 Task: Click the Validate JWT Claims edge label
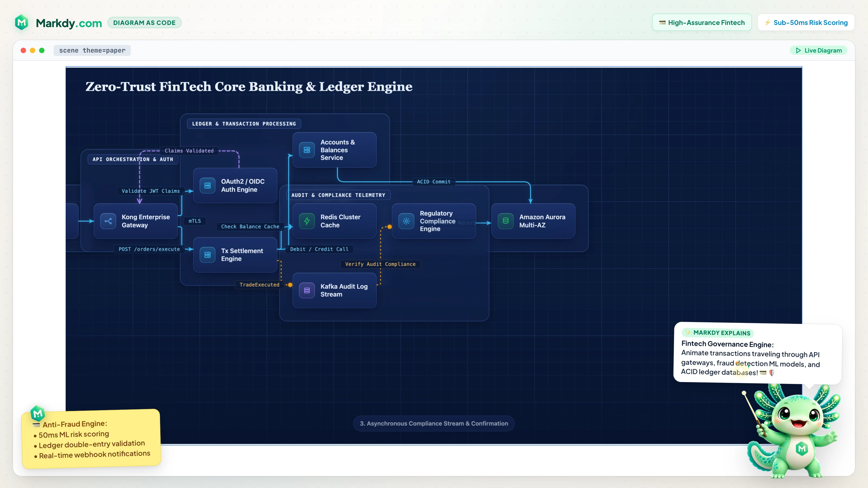[151, 191]
